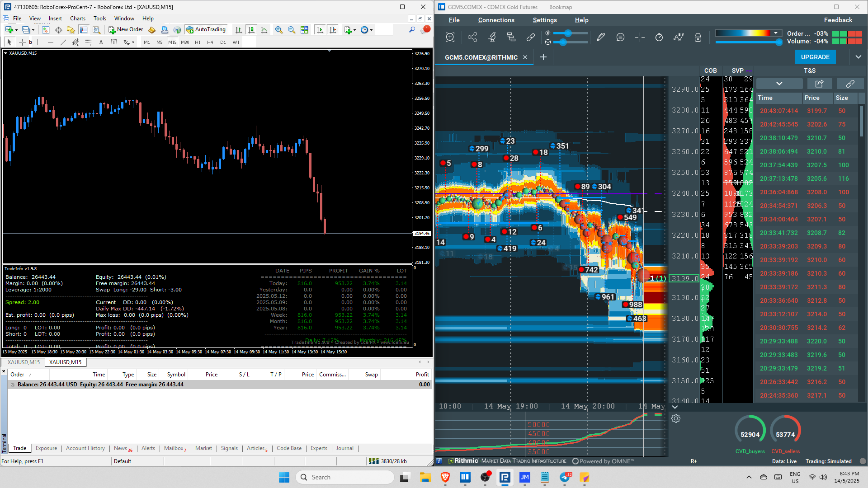Viewport: 868px width, 488px height.
Task: Open MetaTrader notifications chat icon
Action: (x=425, y=30)
